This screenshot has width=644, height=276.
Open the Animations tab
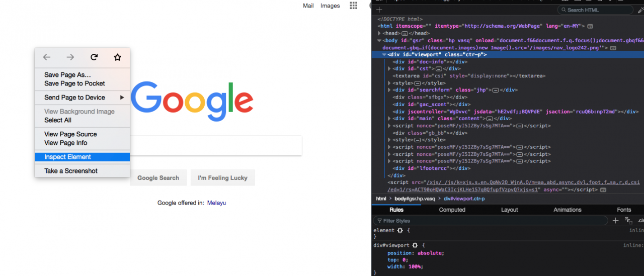567,210
